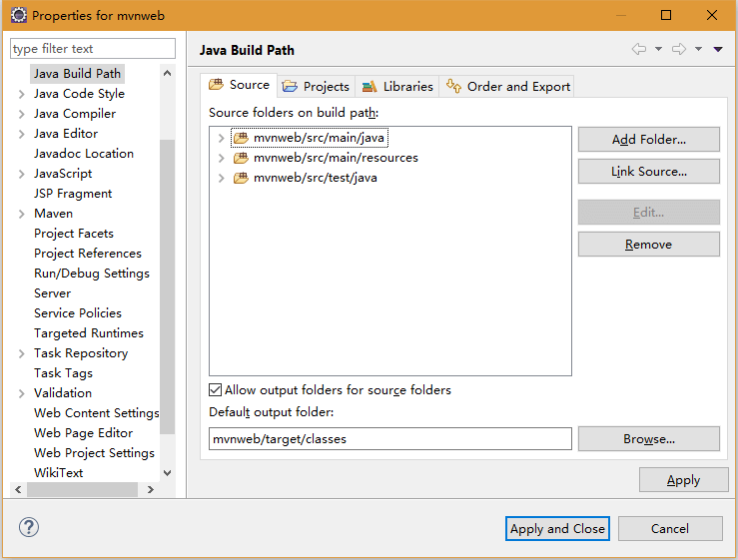
Task: Click the Eclipse icon in title bar
Action: 19,16
